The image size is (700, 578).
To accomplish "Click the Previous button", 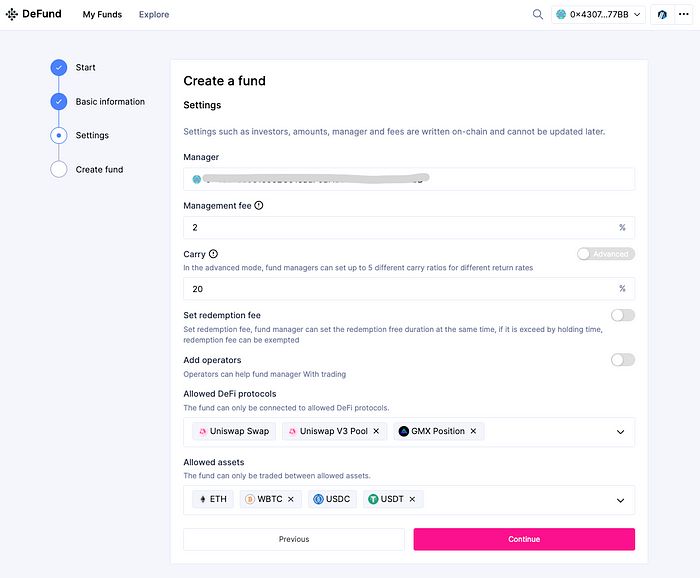I will 293,539.
